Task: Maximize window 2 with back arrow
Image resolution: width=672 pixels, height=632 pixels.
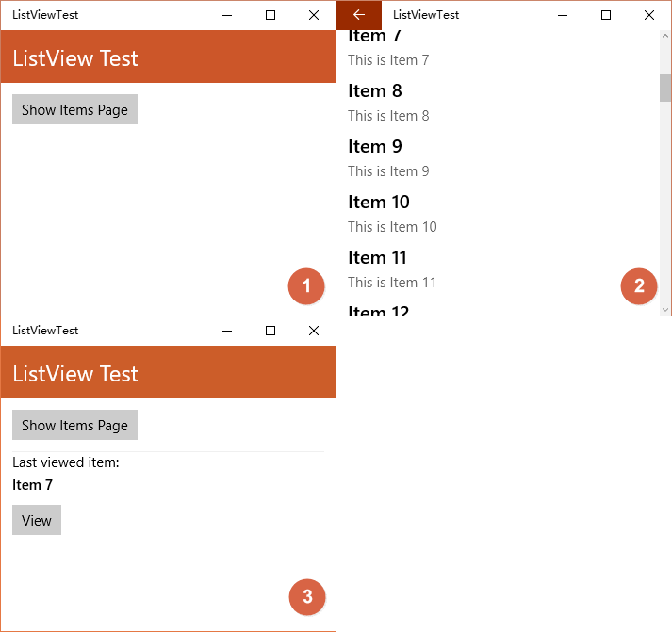Action: [x=606, y=15]
